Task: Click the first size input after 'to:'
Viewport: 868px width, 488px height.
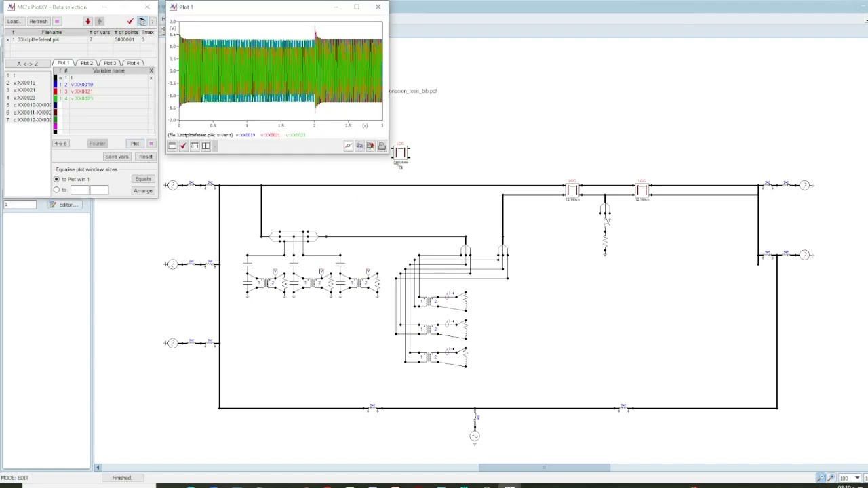Action: (79, 190)
